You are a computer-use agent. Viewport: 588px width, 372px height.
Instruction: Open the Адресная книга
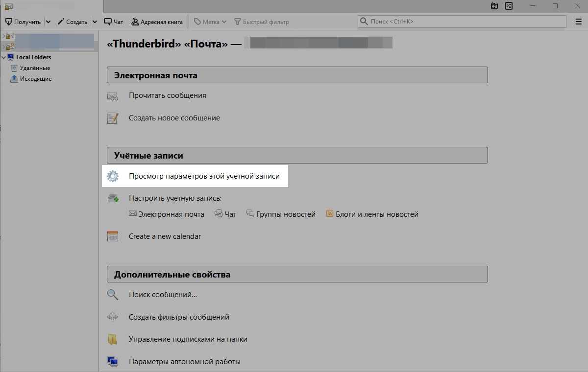click(x=157, y=22)
